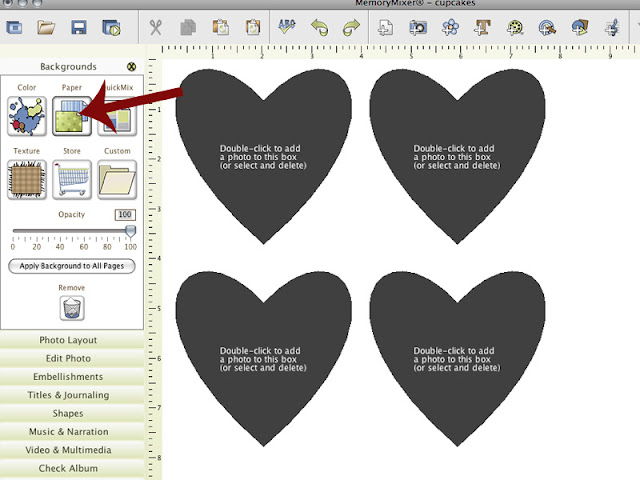Open an album with the folder icon
The width and height of the screenshot is (640, 480).
coord(46,28)
